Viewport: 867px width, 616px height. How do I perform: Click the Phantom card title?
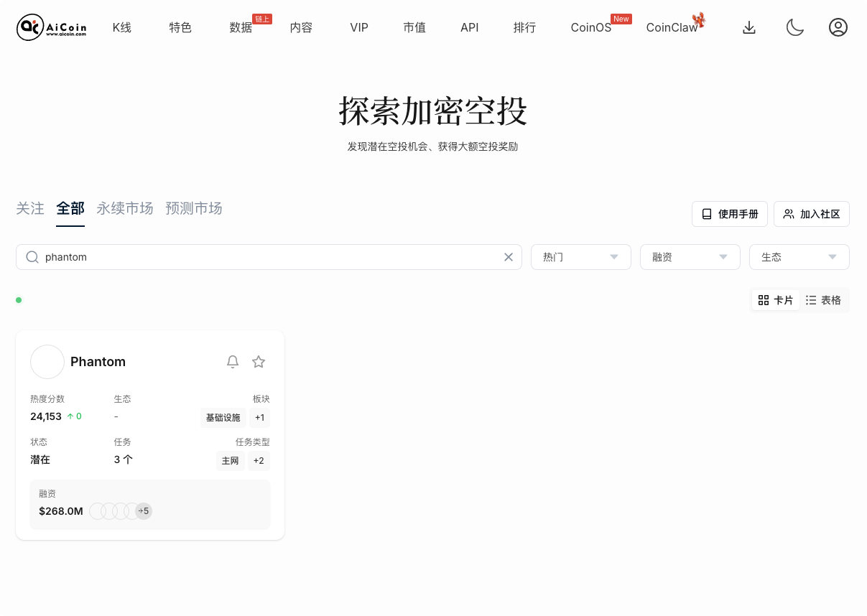coord(98,362)
